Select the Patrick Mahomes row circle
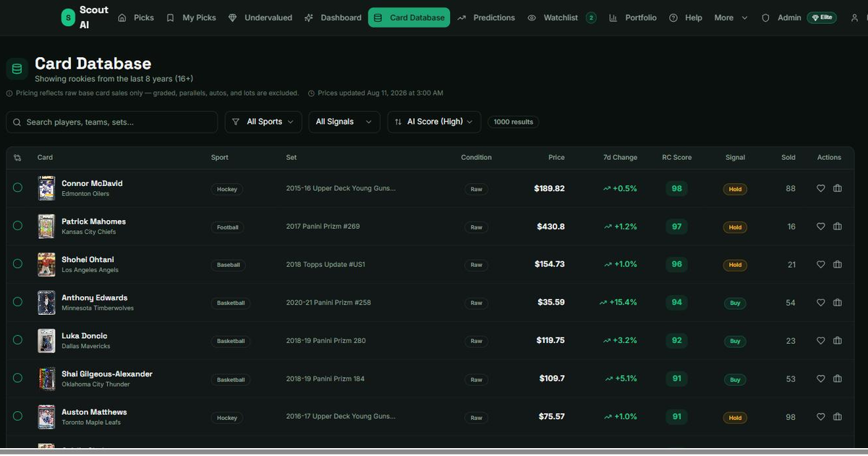 point(17,226)
